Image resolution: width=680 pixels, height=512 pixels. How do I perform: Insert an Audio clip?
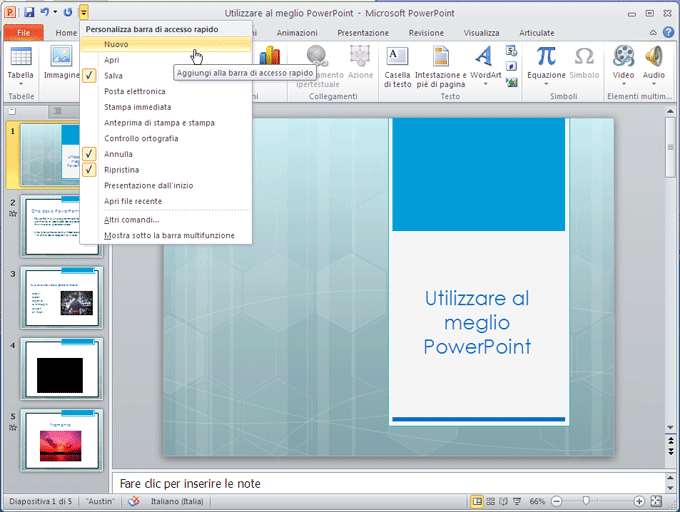pyautogui.click(x=654, y=65)
